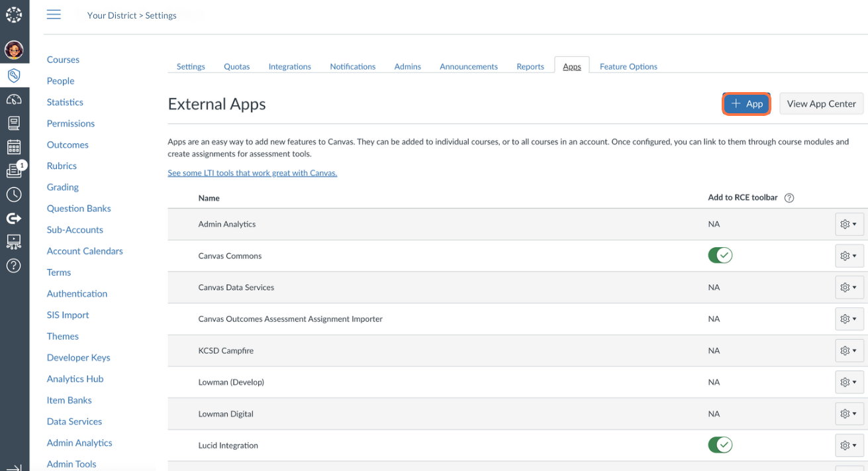
Task: Open gear dropdown for Canvas Outcomes Assessment Importer
Action: (x=849, y=319)
